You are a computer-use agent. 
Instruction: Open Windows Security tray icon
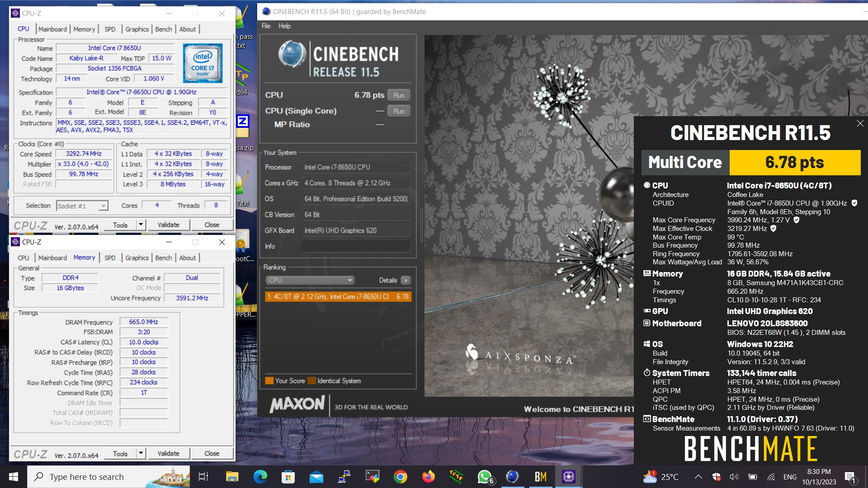click(x=717, y=477)
